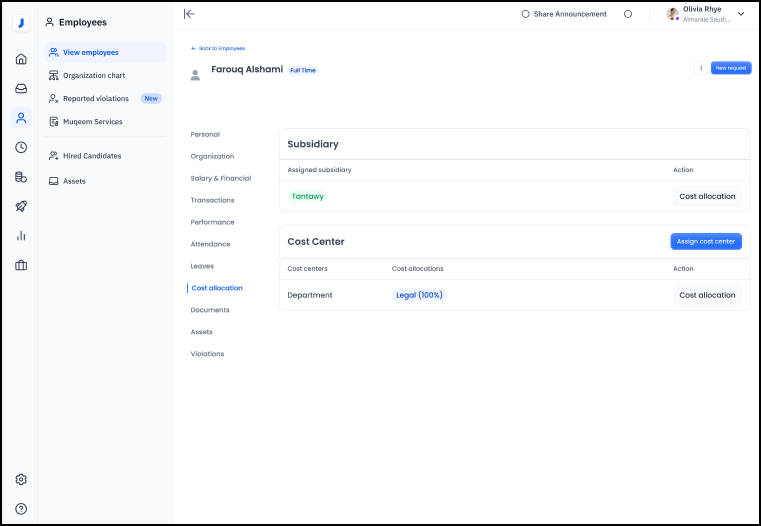761x526 pixels.
Task: Click the Assign cost center button
Action: tap(706, 242)
